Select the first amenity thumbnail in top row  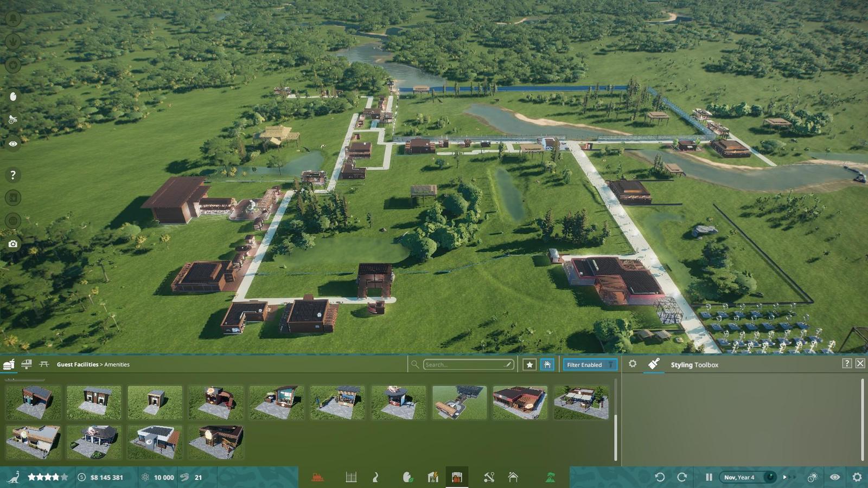[34, 402]
